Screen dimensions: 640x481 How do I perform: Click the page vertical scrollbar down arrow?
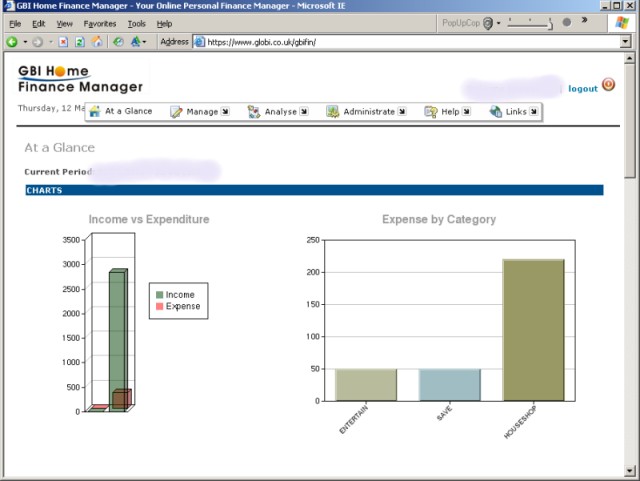630,469
